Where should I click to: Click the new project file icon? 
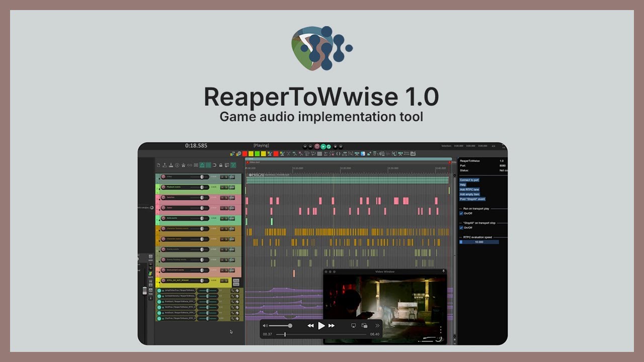coord(158,165)
